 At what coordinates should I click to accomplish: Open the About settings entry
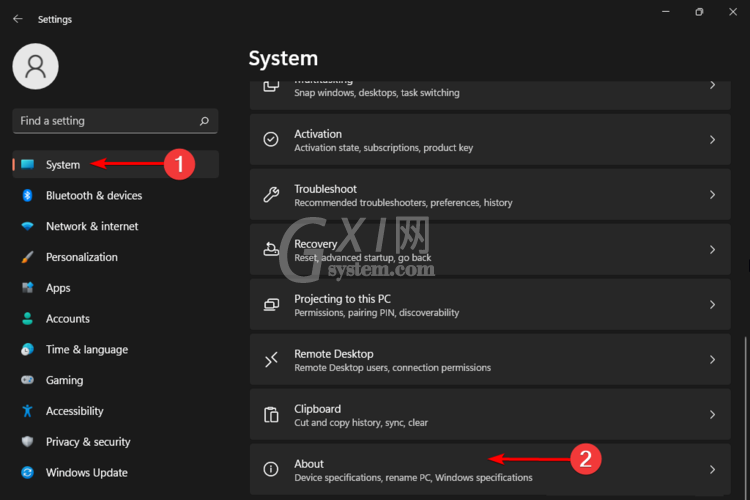490,470
